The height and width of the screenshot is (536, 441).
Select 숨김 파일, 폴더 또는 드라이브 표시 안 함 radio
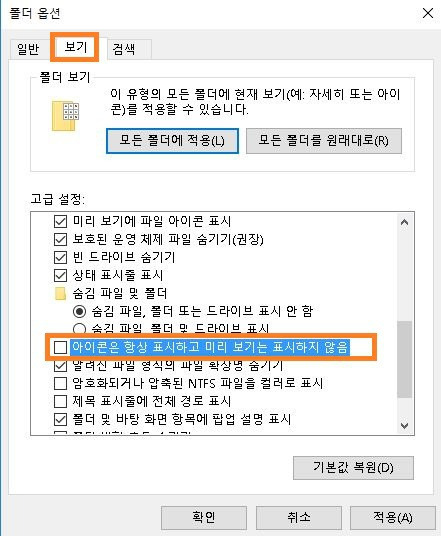pos(79,311)
